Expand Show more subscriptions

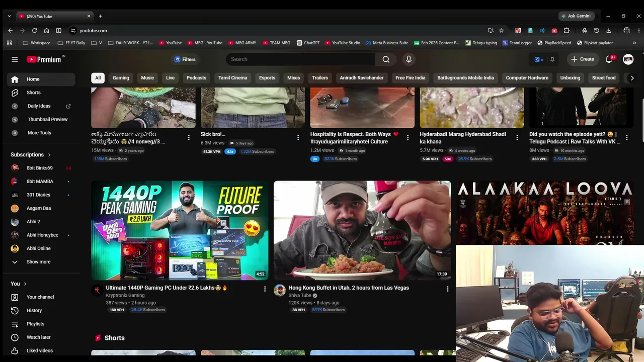click(40, 262)
